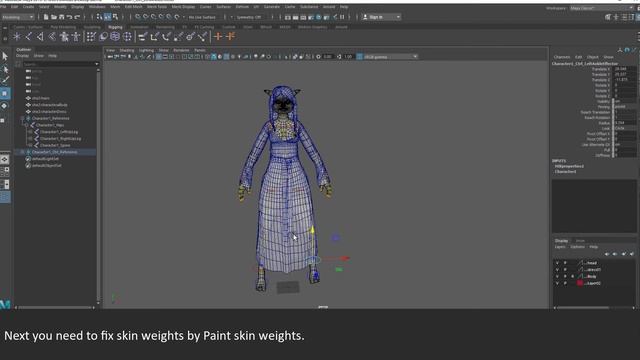Click the Locator icon on the Rigging shelf
The width and height of the screenshot is (640, 360).
click(x=17, y=37)
